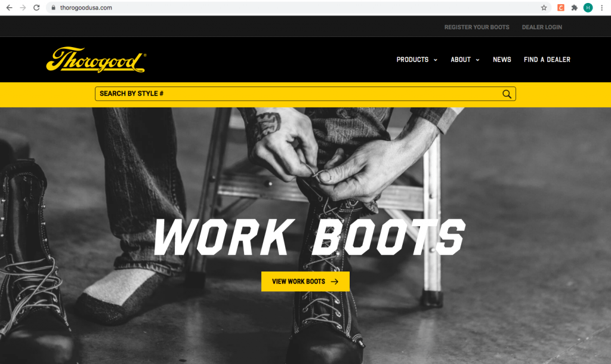
Task: Open Chrome three-dot menu
Action: (x=601, y=7)
